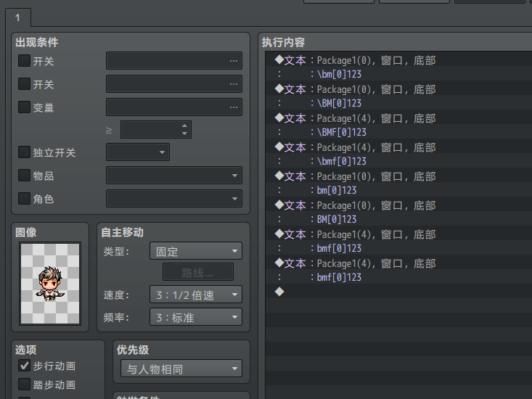
Task: Click the variable value spinner field
Action: 156,130
